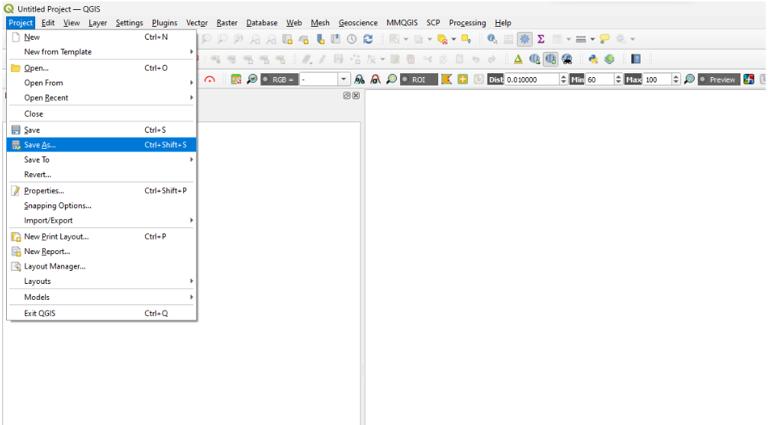Screen dimensions: 768x425
Task: Open the View menu
Action: click(x=72, y=23)
